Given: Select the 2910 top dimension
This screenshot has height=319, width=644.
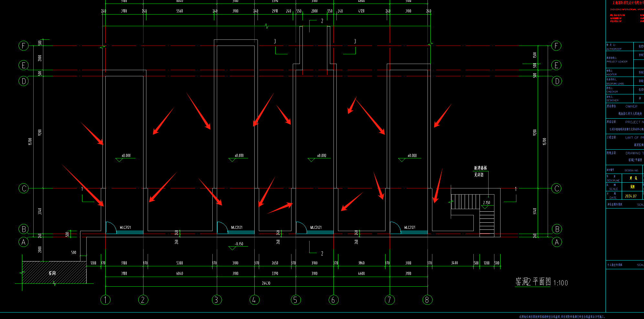Looking at the screenshot, I should point(275,11).
